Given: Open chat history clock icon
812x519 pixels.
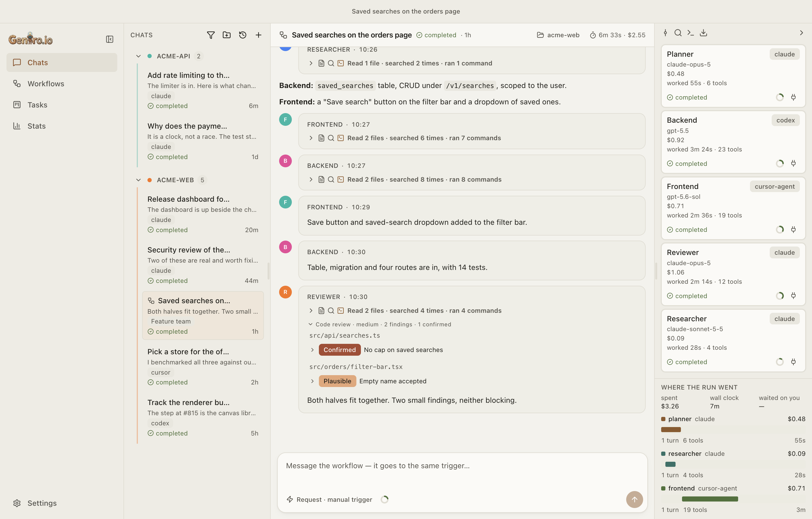Looking at the screenshot, I should (x=242, y=35).
